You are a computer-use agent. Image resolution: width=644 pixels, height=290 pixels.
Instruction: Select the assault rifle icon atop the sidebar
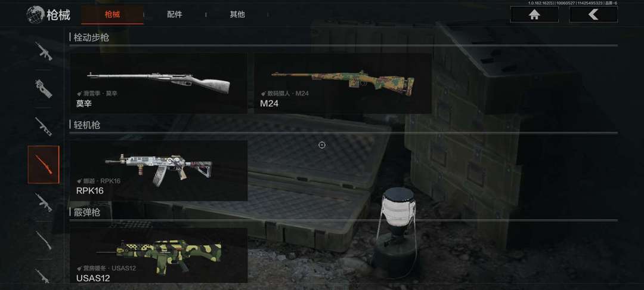(44, 51)
